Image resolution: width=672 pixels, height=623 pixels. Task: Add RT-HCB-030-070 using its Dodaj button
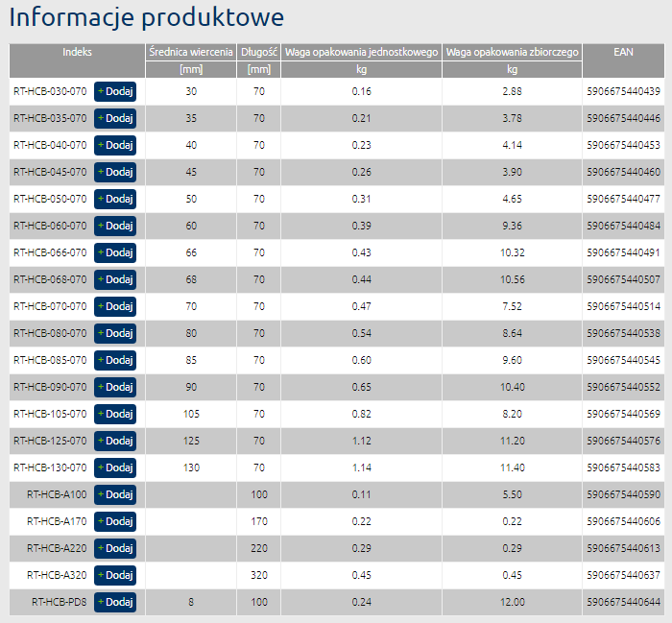[115, 91]
